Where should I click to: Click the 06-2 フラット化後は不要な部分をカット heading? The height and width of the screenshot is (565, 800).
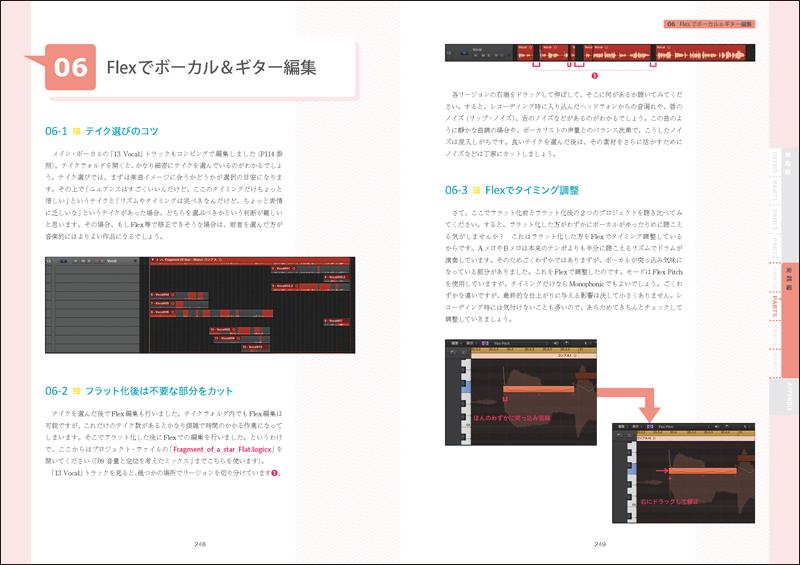(139, 391)
